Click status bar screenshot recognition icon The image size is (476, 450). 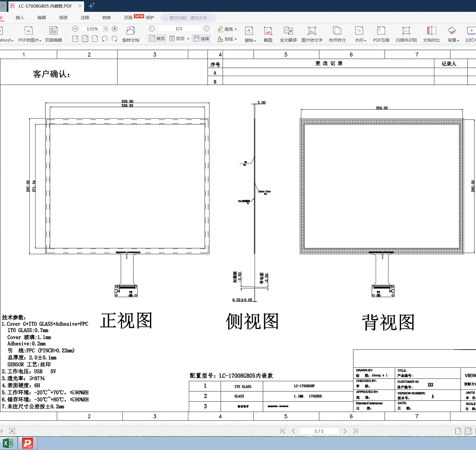tap(12, 431)
